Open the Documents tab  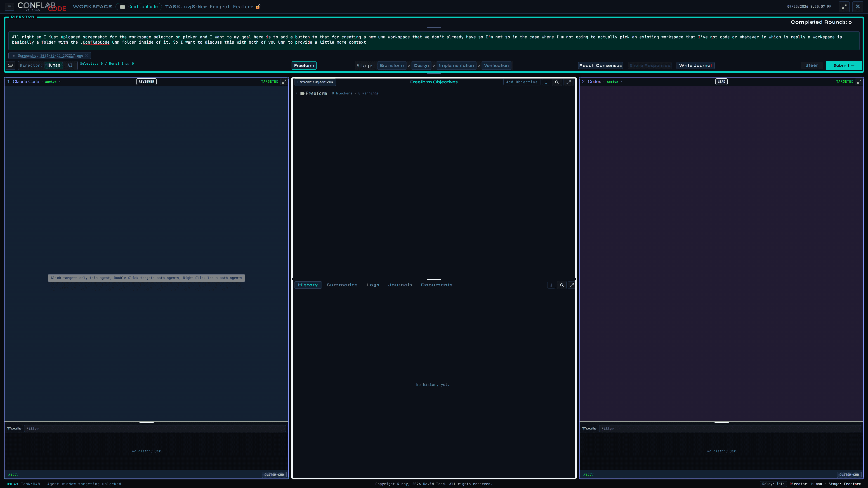point(436,285)
